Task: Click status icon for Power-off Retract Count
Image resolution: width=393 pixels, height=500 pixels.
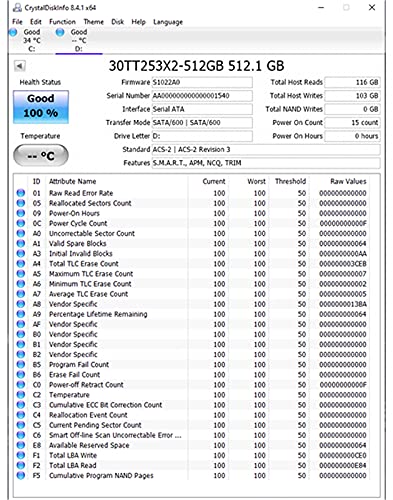Action: [21, 384]
